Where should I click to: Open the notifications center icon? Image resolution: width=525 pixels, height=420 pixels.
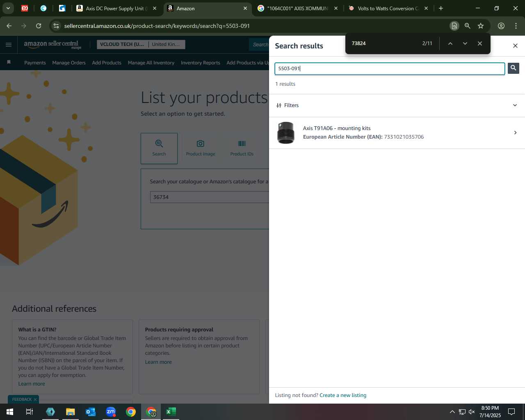coord(511,412)
